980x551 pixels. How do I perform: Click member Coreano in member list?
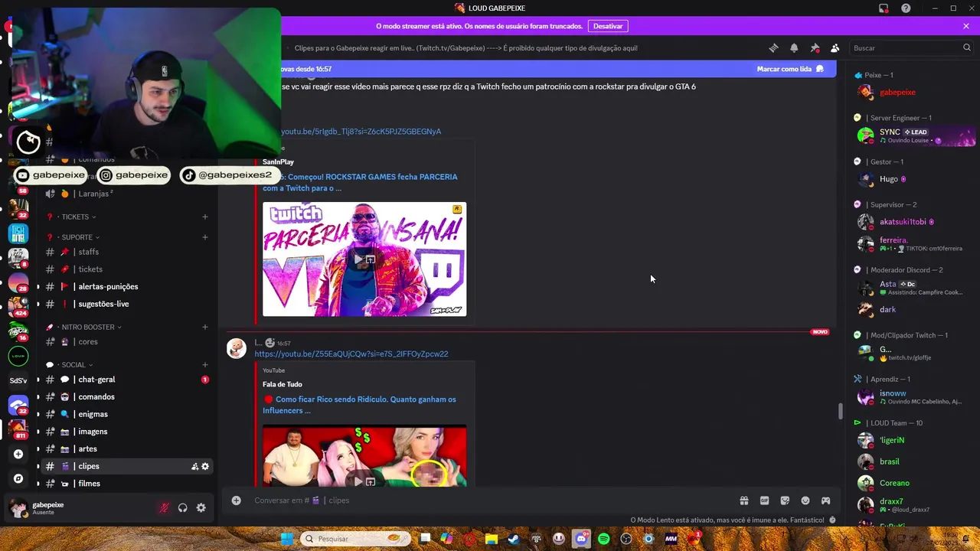pyautogui.click(x=915, y=483)
